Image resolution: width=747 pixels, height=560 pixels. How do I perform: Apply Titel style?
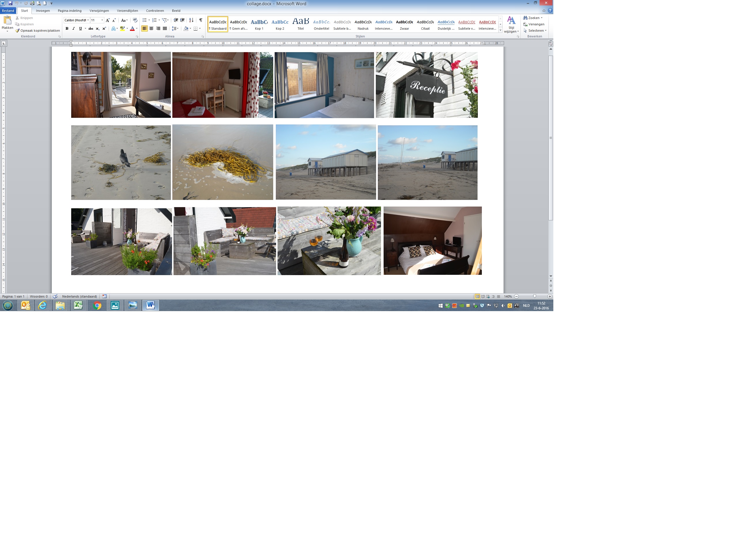pyautogui.click(x=301, y=24)
